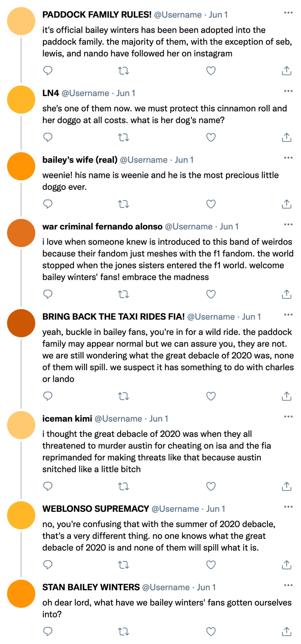Open more options on STAN BAILEY WINTERS tweet

pos(288,585)
